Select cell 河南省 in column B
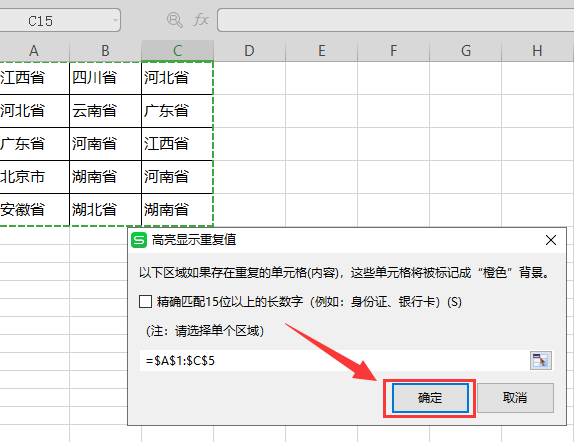 pyautogui.click(x=105, y=144)
